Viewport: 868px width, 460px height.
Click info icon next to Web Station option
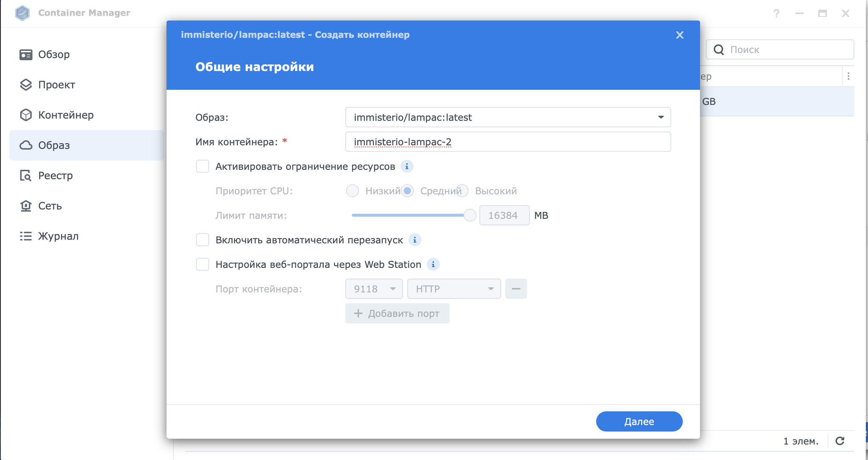click(x=433, y=265)
